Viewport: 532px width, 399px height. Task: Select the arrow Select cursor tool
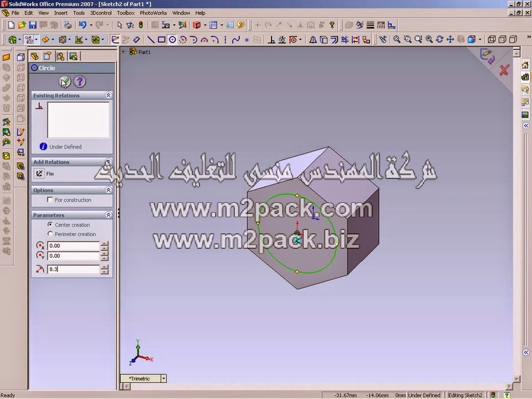point(120,25)
